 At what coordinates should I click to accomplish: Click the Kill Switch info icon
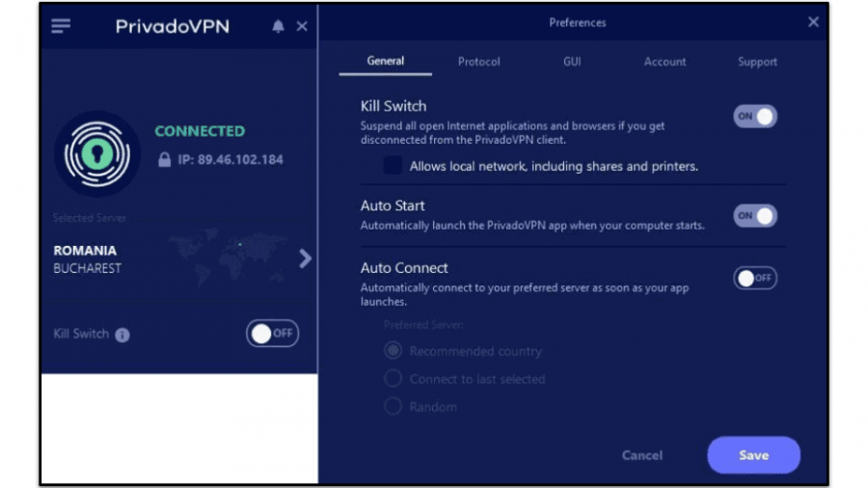122,335
